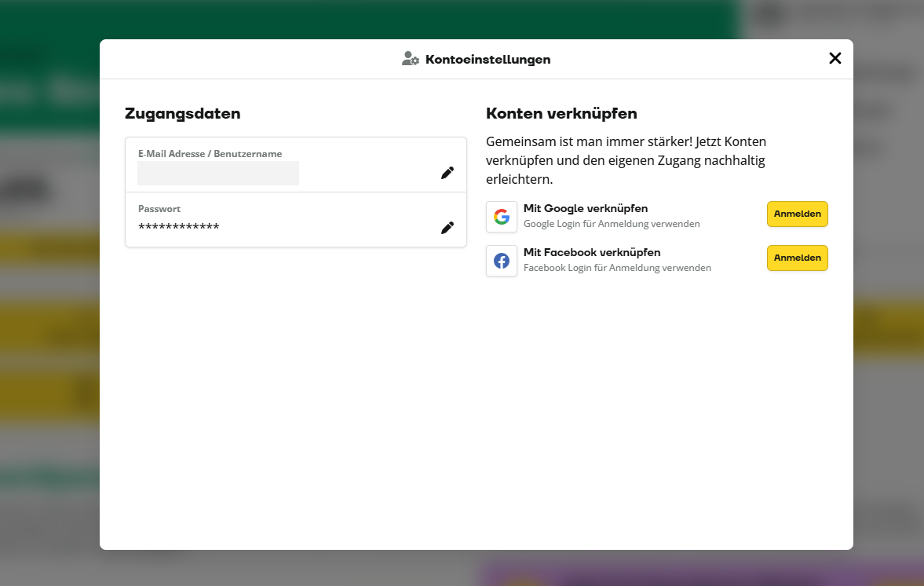
Task: Select the greyed-out e-mail address value field
Action: click(218, 174)
